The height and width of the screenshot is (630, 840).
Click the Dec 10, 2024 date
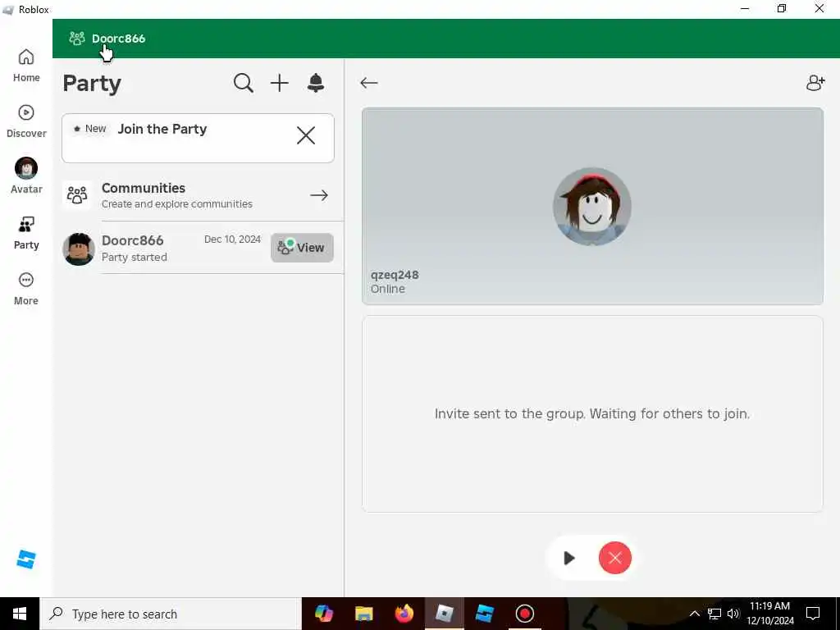click(x=232, y=240)
